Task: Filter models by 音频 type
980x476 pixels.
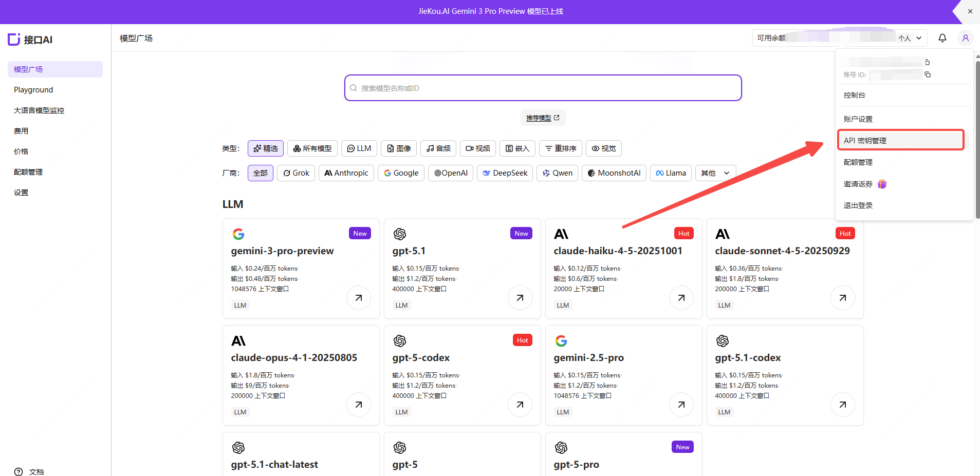Action: point(438,148)
